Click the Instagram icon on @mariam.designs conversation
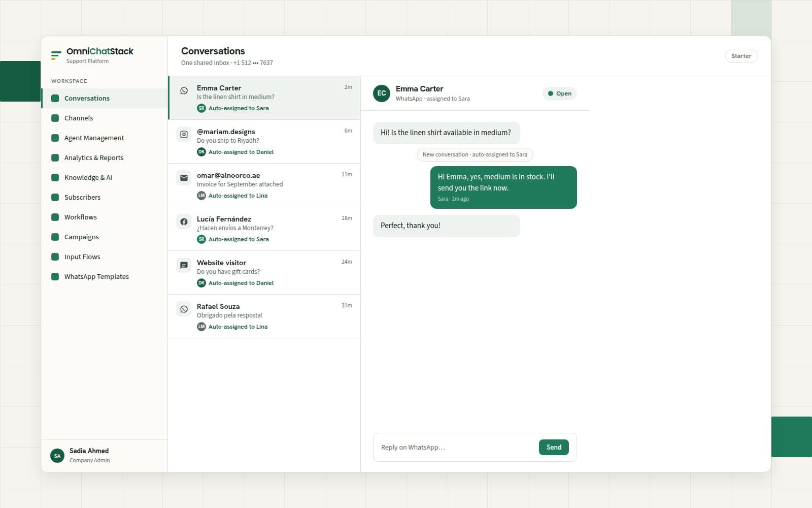The height and width of the screenshot is (508, 812). click(x=184, y=135)
